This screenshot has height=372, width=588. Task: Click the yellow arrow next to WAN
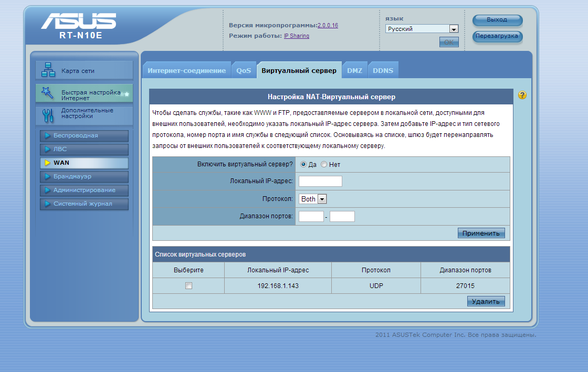click(47, 163)
